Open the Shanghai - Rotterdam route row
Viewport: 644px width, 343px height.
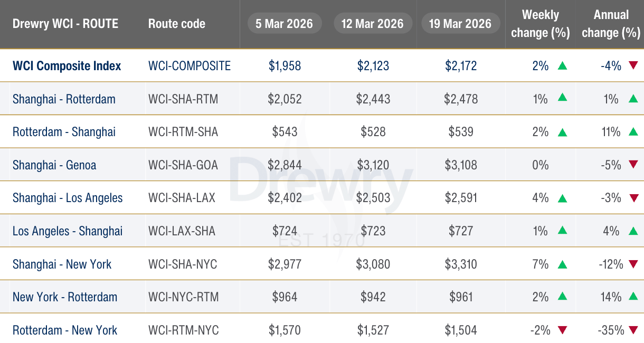tap(322, 99)
